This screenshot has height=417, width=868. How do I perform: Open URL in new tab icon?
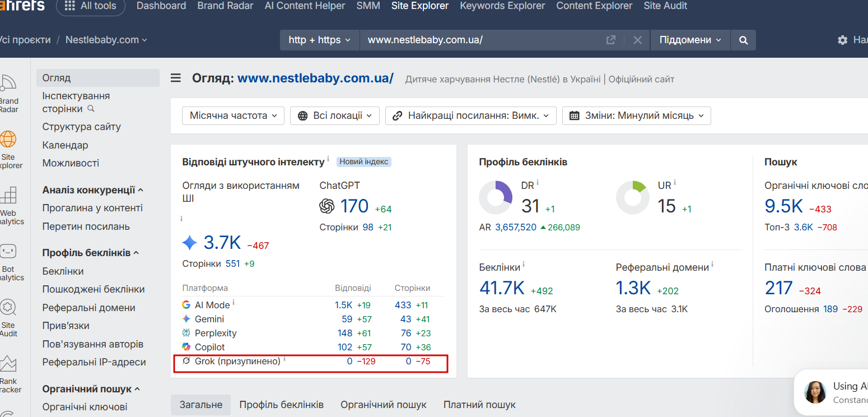coord(611,40)
